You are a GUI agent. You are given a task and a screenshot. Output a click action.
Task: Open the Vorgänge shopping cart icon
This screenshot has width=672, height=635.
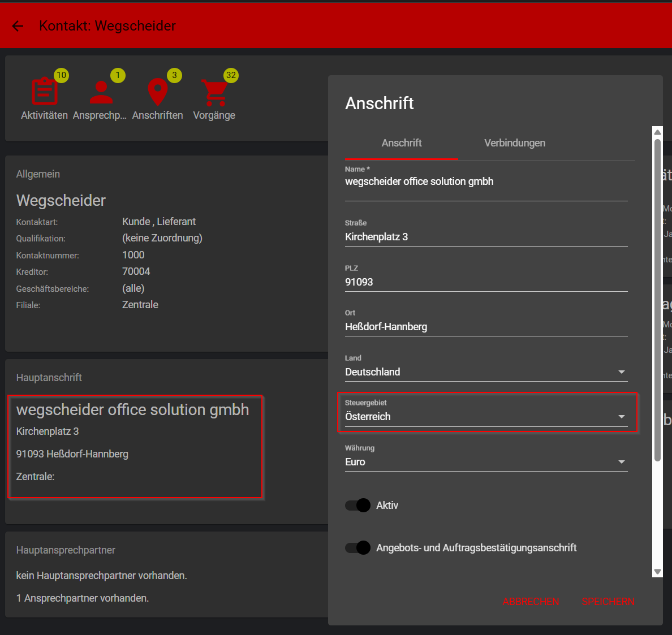click(214, 92)
